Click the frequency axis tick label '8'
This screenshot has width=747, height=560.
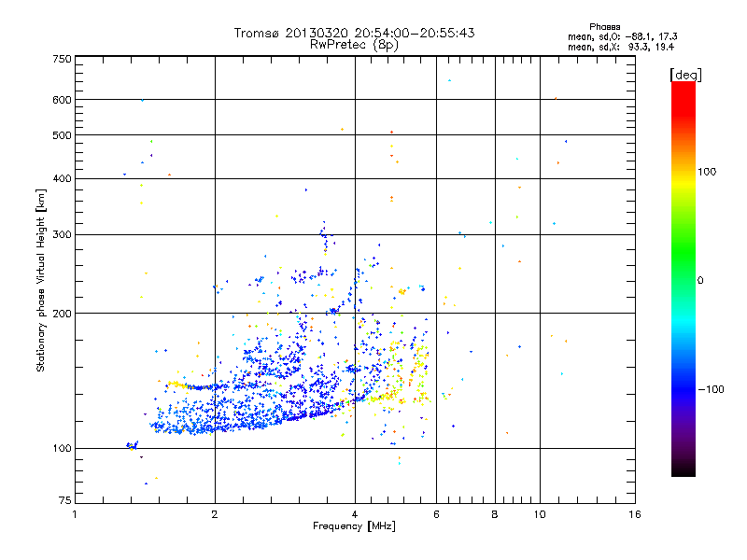[x=495, y=514]
